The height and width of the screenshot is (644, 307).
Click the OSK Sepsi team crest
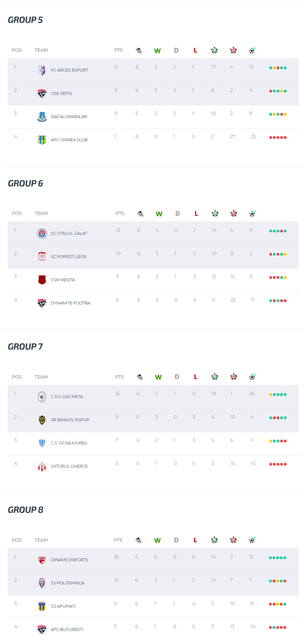coord(42,94)
